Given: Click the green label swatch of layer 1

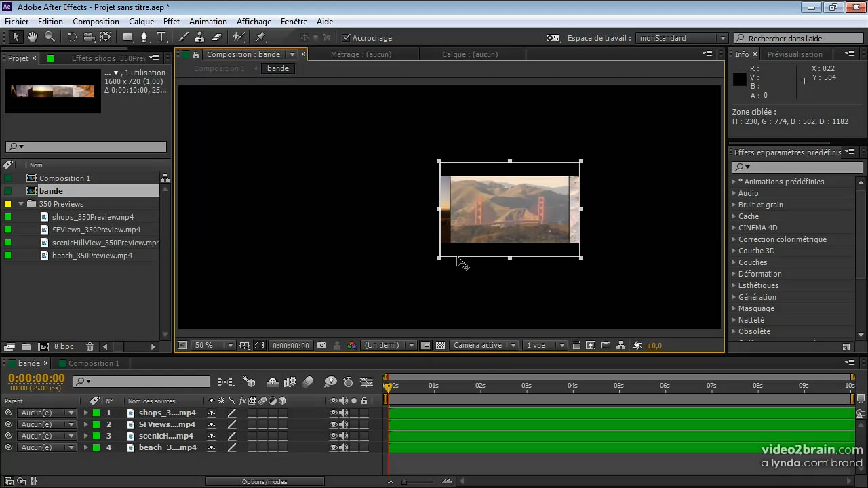Looking at the screenshot, I should pyautogui.click(x=96, y=413).
